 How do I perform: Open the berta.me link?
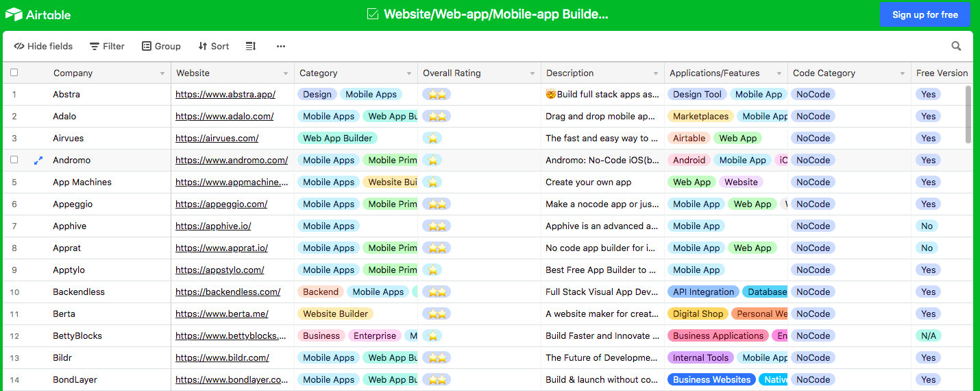pos(222,314)
